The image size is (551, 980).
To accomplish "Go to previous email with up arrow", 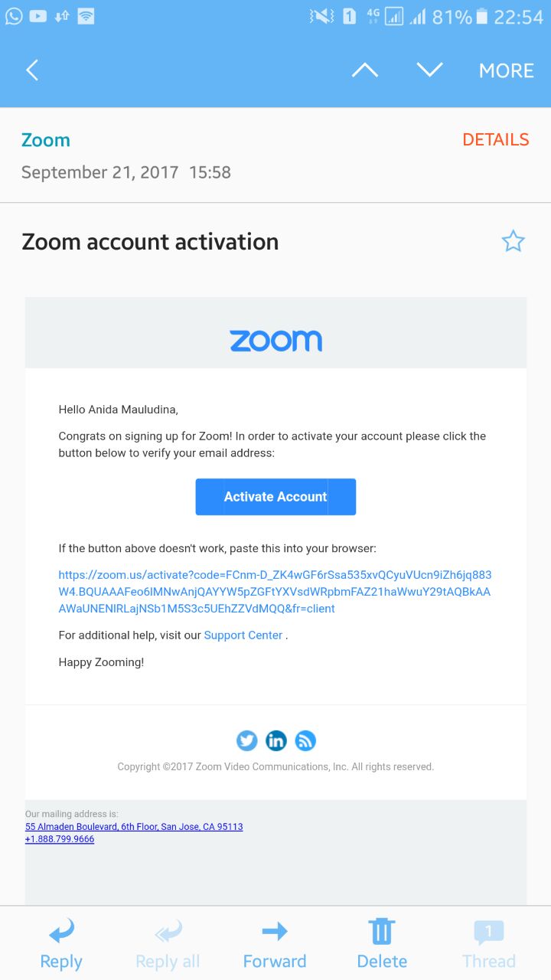I will click(x=364, y=70).
